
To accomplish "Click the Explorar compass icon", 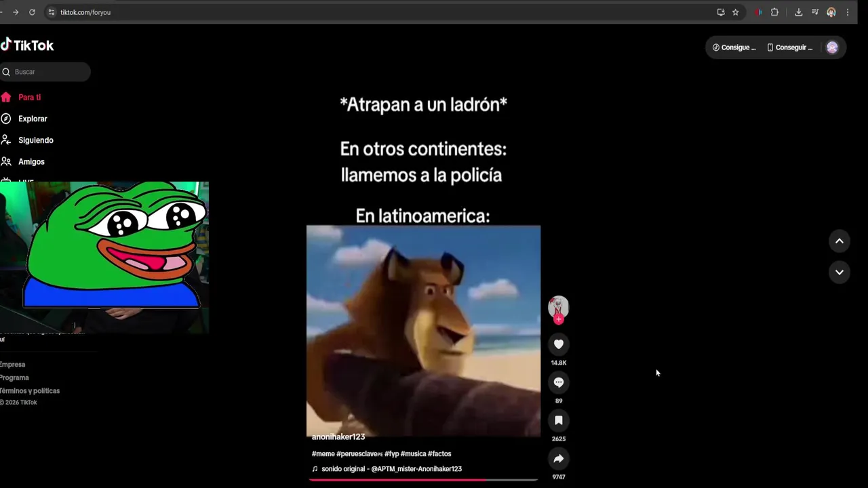I will point(6,119).
